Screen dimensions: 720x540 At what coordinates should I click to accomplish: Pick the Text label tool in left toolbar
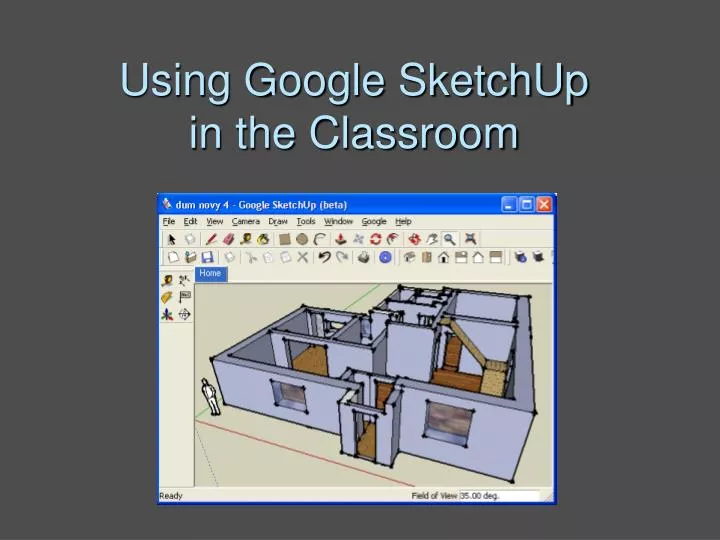coord(184,298)
